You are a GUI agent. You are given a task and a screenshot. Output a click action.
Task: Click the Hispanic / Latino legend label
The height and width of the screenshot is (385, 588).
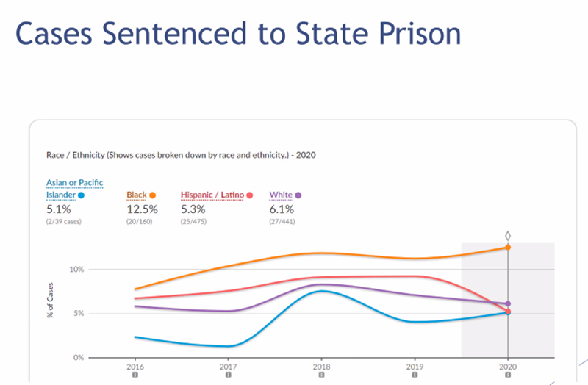pos(212,195)
